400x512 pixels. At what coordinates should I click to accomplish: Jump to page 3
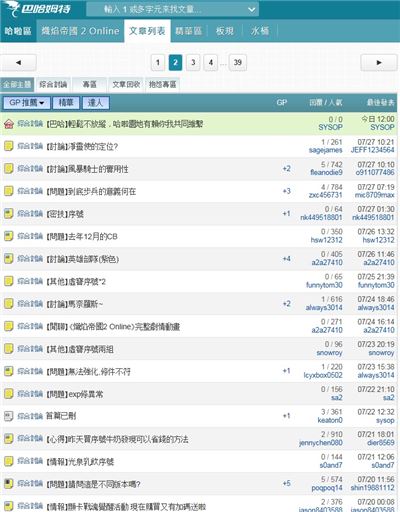tap(193, 62)
